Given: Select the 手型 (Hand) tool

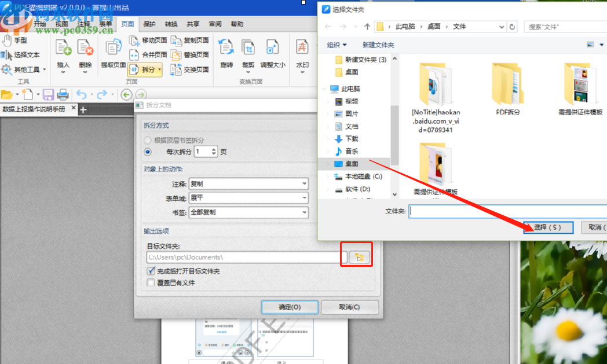Looking at the screenshot, I should pos(17,40).
